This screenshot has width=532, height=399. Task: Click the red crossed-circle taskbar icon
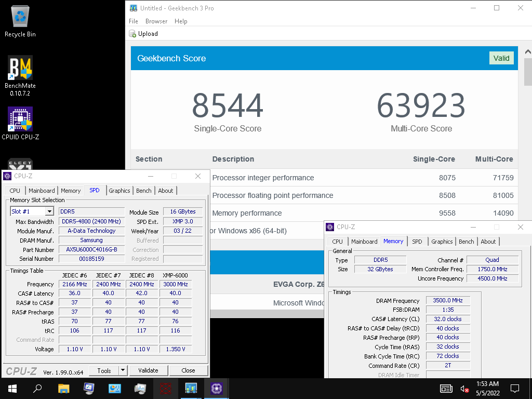coord(165,388)
